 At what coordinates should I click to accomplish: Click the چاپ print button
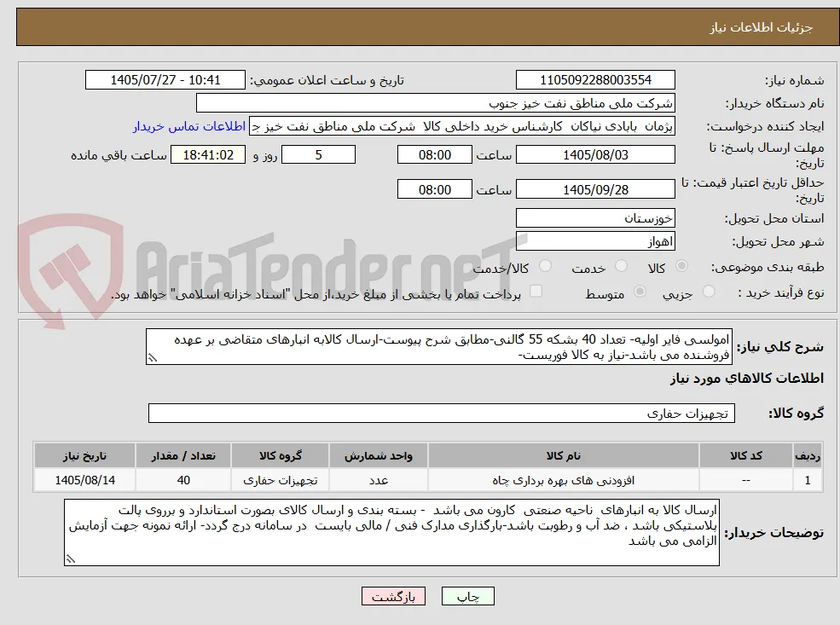pos(467,596)
